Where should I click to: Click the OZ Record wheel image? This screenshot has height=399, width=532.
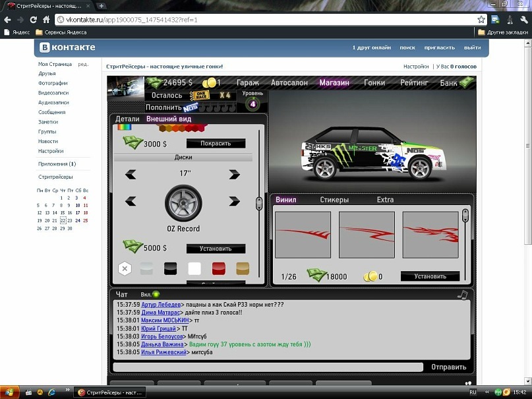point(183,202)
